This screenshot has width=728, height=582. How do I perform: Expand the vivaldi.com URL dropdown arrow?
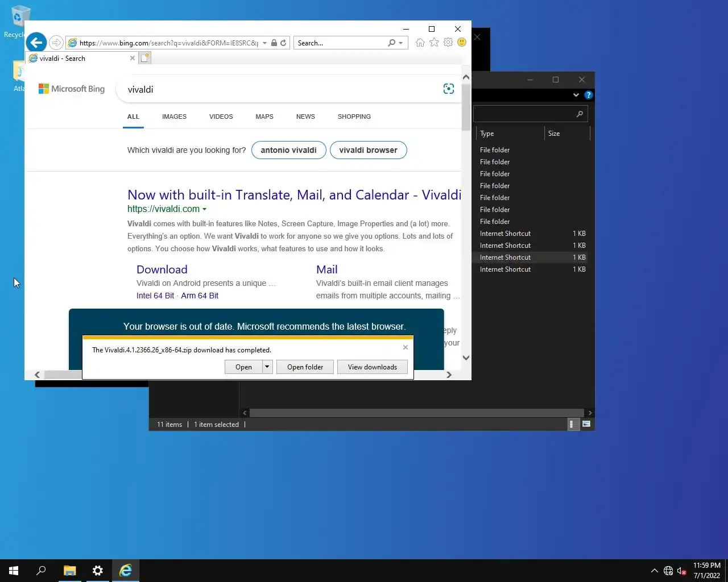point(204,209)
